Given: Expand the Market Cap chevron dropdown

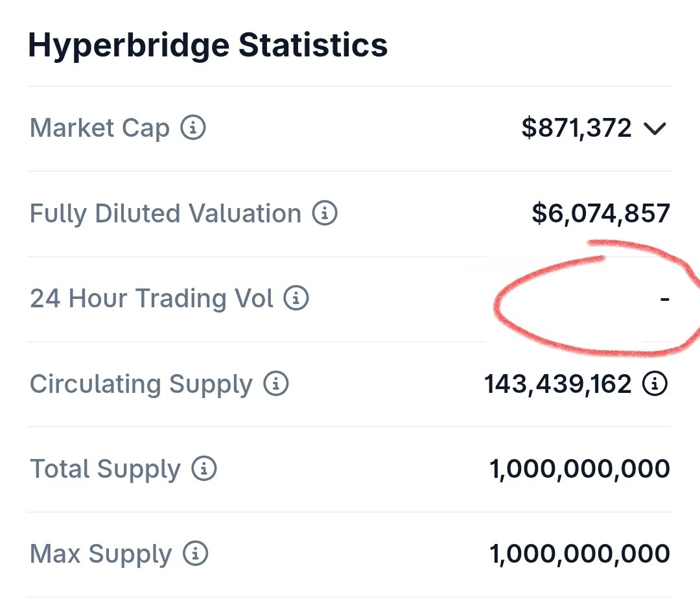Looking at the screenshot, I should coord(655,128).
